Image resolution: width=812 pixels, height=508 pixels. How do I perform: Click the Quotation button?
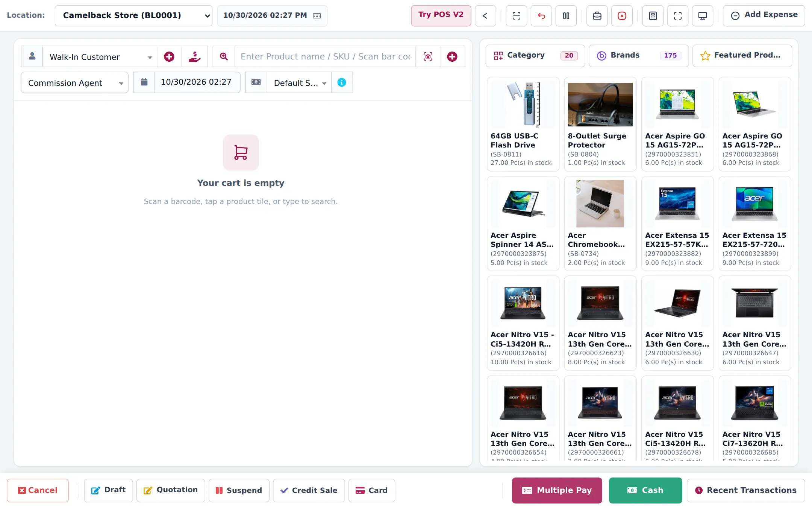[171, 490]
